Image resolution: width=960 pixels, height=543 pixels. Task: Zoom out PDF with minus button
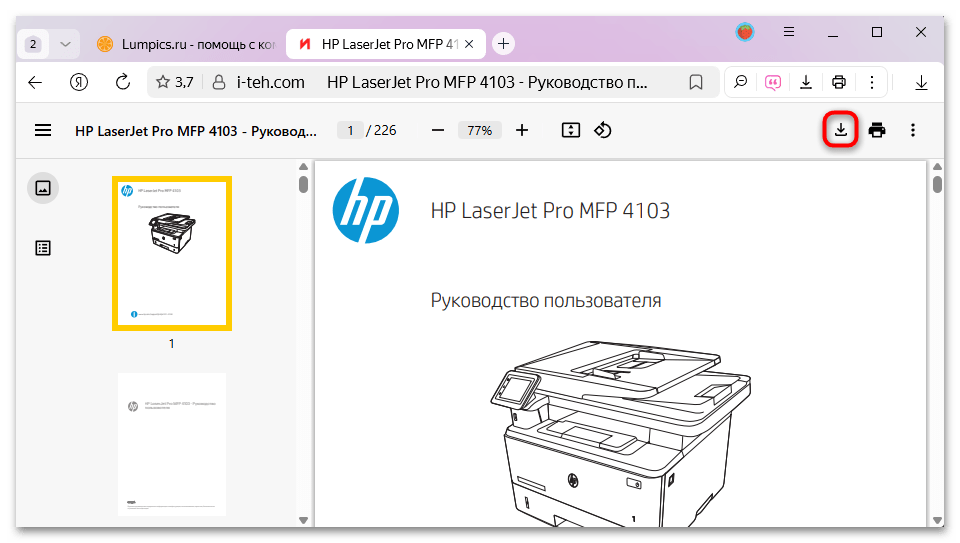click(x=438, y=130)
